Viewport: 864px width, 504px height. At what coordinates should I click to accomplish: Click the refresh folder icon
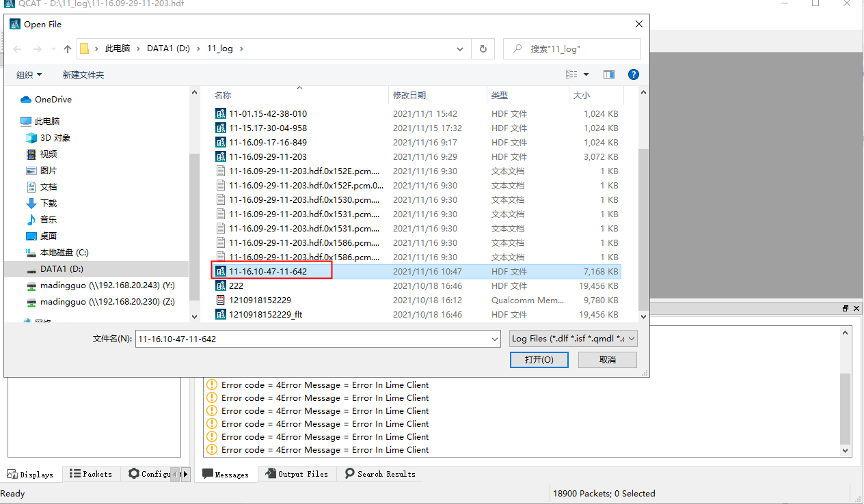pos(483,48)
